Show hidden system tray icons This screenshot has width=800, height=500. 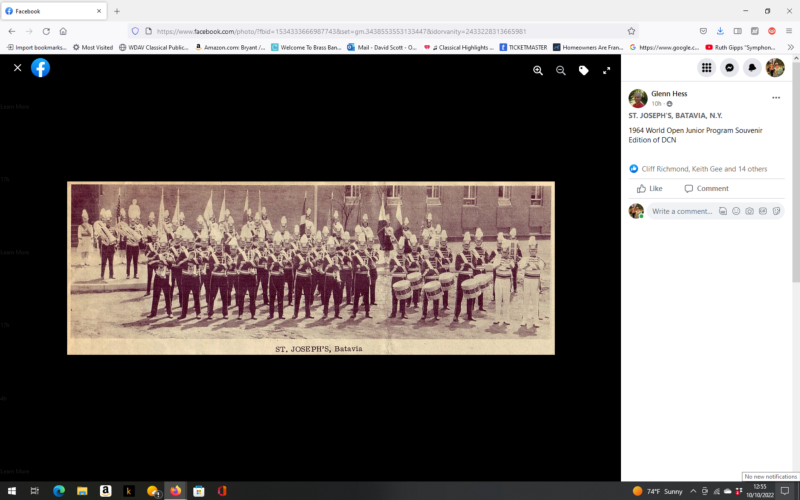(x=693, y=491)
